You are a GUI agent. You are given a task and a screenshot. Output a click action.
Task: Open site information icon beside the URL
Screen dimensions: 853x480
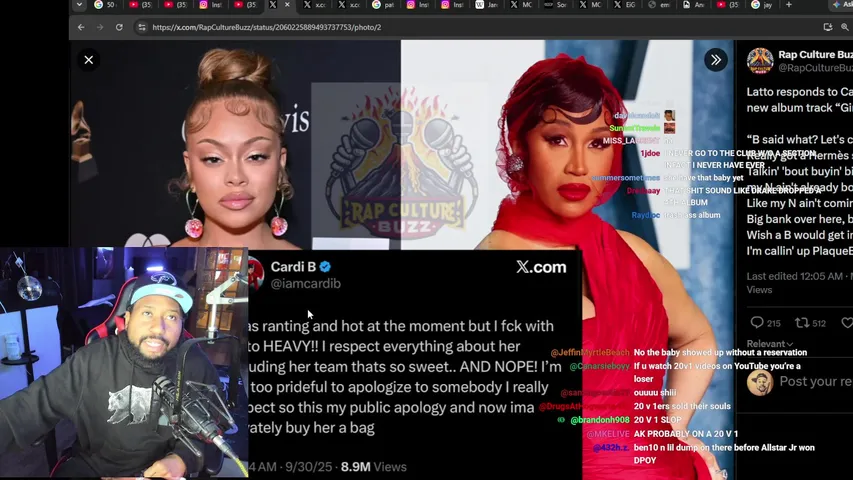pyautogui.click(x=141, y=27)
